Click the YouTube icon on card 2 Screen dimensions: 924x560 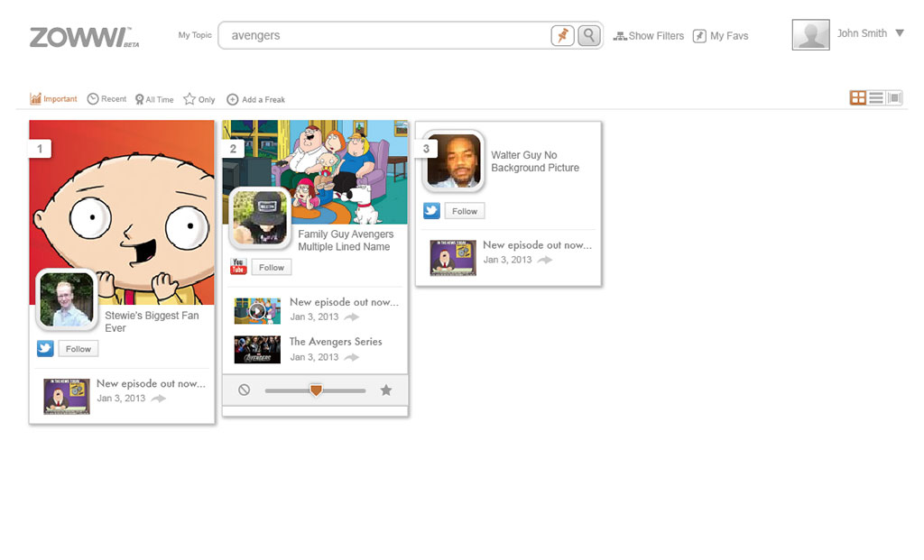(238, 267)
